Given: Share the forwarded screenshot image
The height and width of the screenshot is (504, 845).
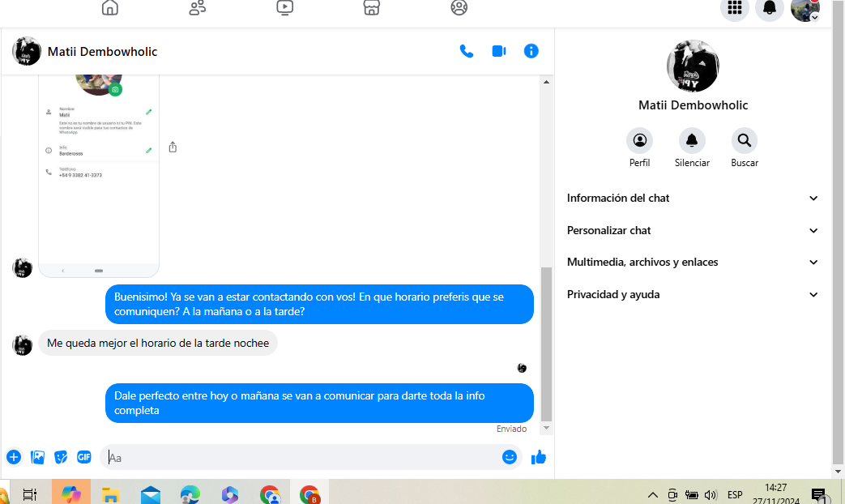Looking at the screenshot, I should (173, 147).
